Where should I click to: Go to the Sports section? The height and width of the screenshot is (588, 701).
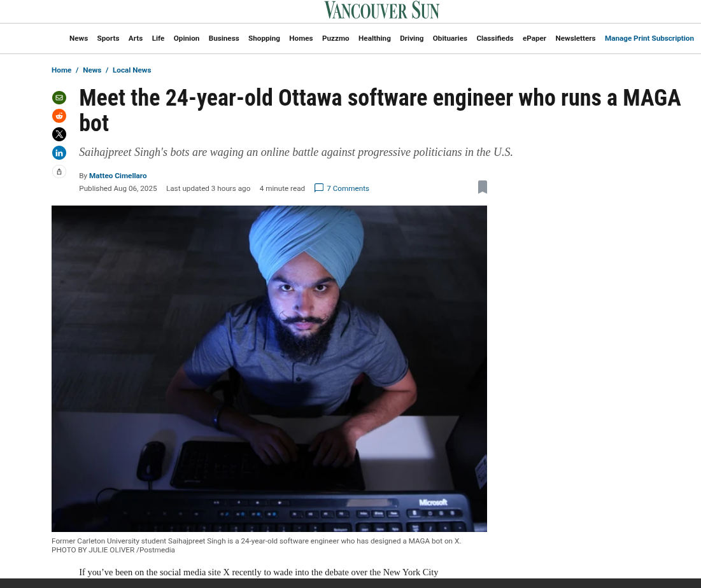tap(108, 38)
